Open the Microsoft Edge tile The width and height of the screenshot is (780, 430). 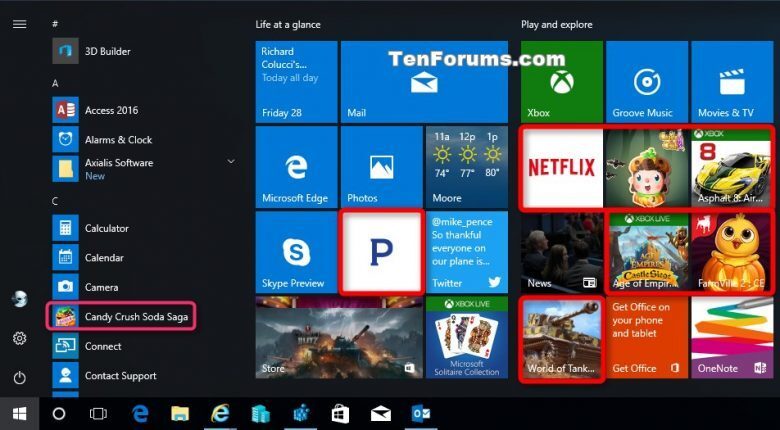pyautogui.click(x=296, y=166)
